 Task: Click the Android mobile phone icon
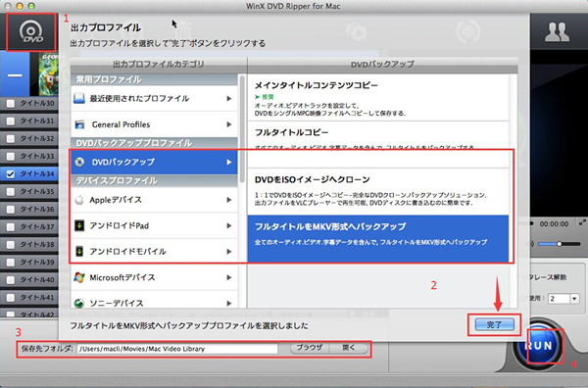click(79, 251)
